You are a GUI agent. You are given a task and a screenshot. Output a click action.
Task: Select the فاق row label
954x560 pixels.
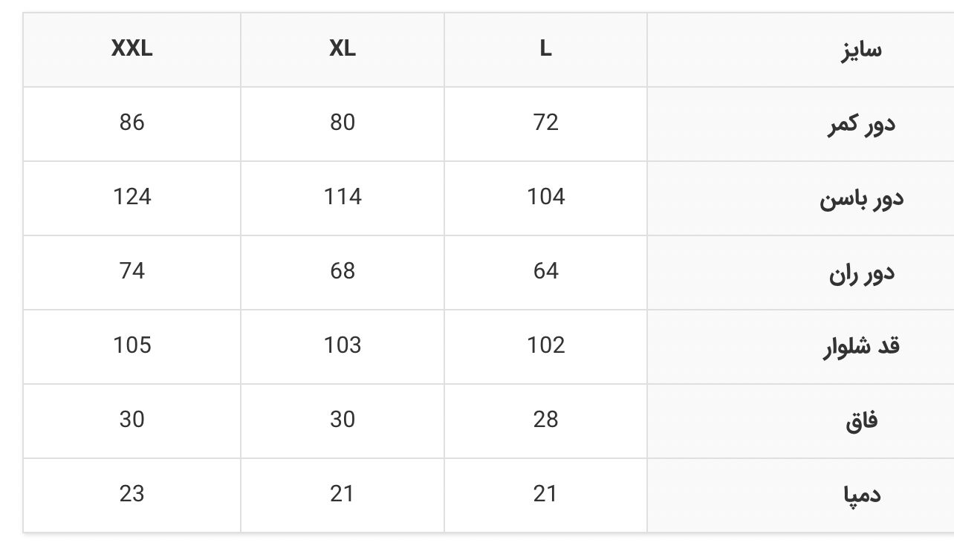[861, 421]
